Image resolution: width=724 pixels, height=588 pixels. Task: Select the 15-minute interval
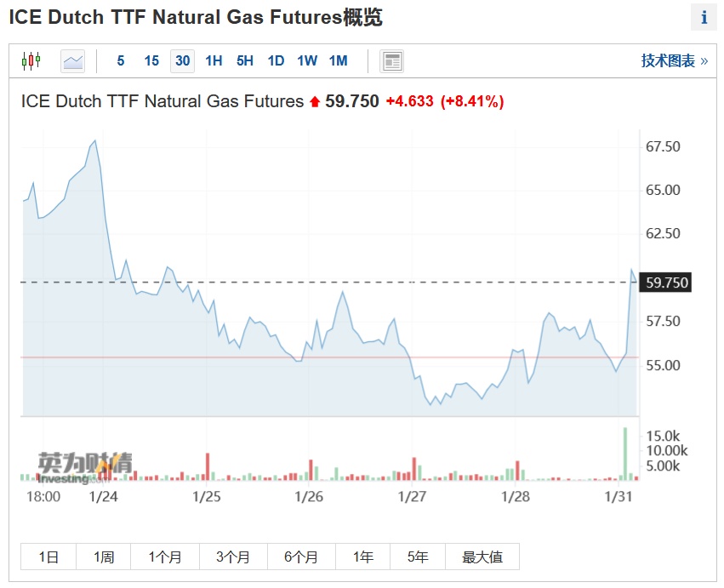pyautogui.click(x=151, y=60)
